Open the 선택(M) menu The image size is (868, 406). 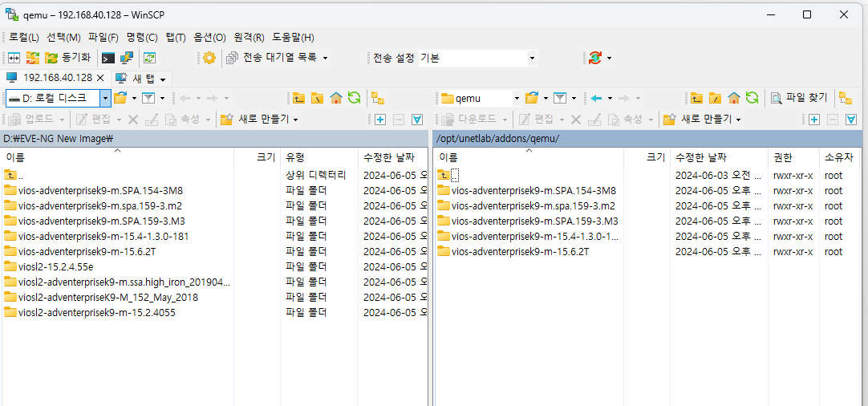[x=63, y=38]
